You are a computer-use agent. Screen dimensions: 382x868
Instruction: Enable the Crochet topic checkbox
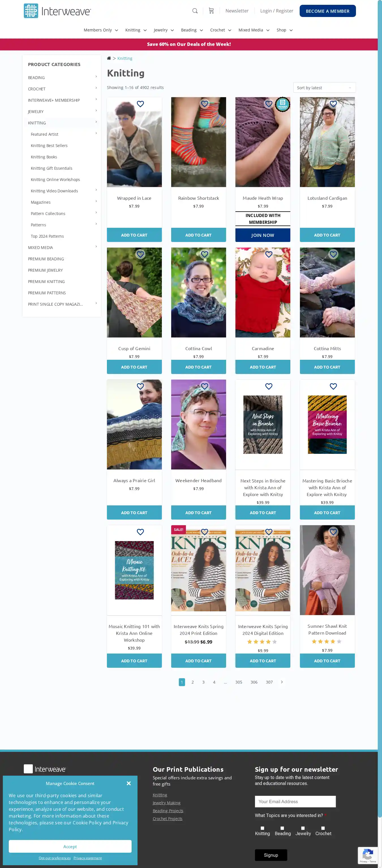[323, 828]
